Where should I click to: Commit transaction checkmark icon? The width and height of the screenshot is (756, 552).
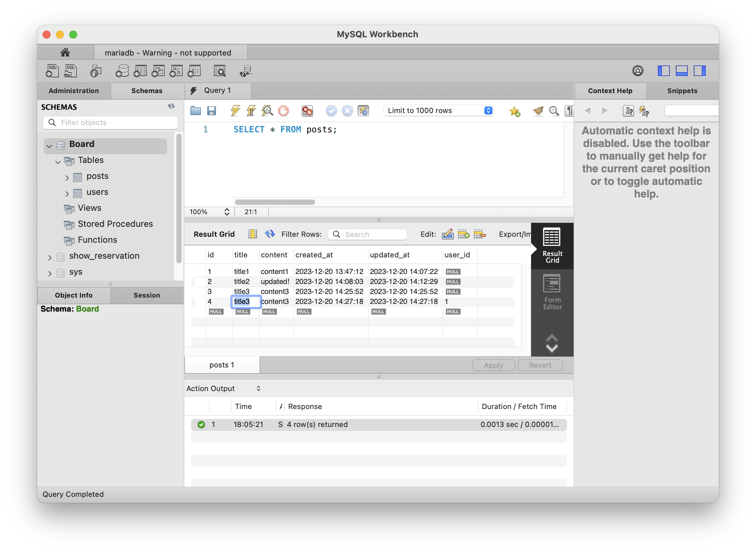coord(331,111)
